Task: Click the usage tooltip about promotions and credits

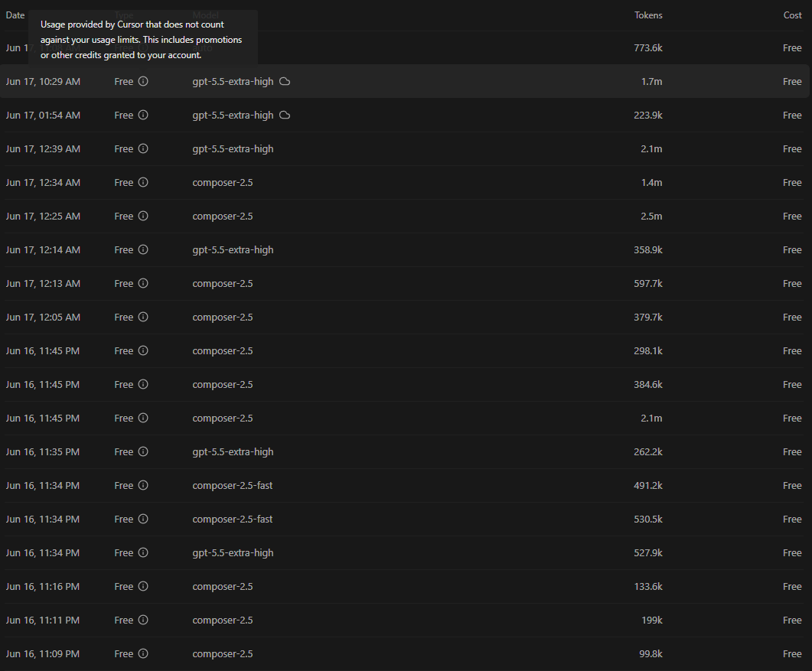Action: pos(143,39)
